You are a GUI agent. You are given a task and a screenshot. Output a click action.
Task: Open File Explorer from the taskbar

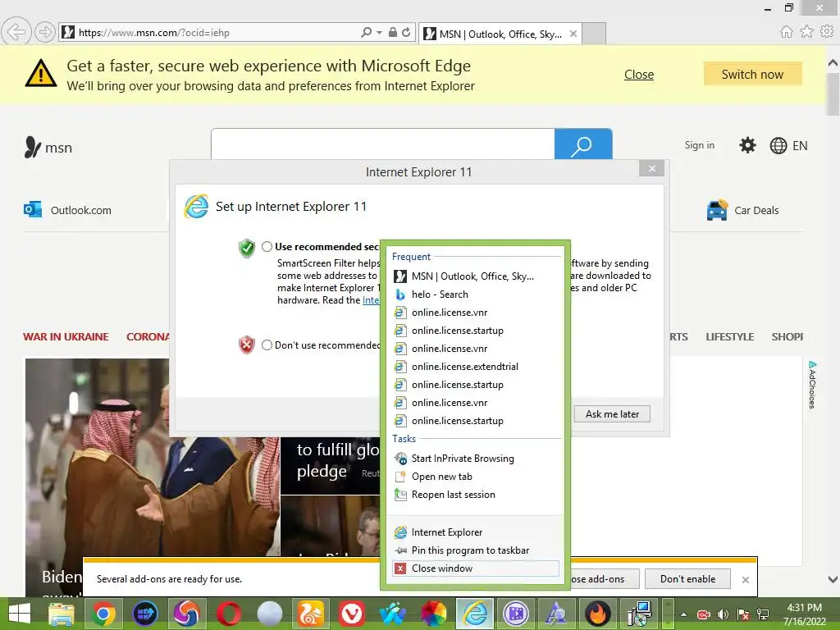click(62, 614)
